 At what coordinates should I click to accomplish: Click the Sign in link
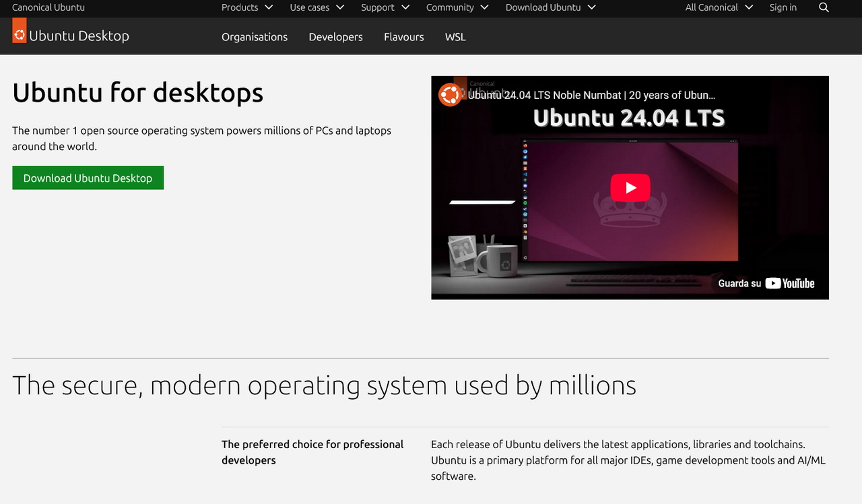point(783,7)
